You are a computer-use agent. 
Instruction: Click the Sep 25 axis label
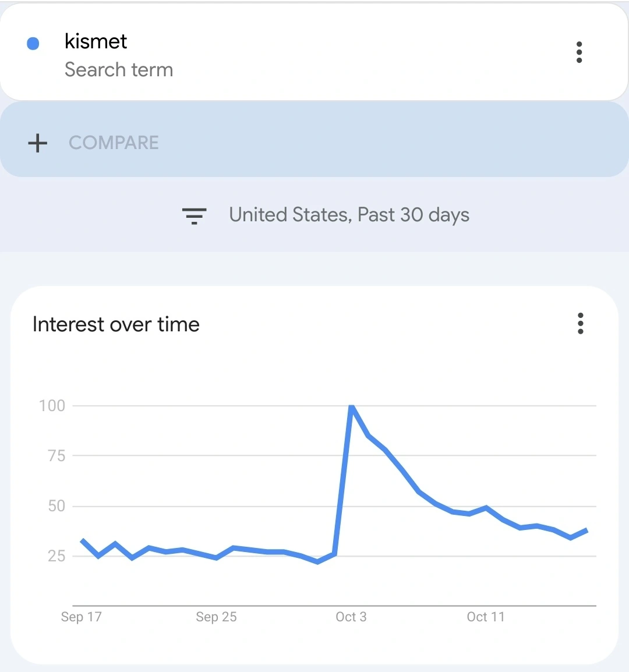pos(216,617)
